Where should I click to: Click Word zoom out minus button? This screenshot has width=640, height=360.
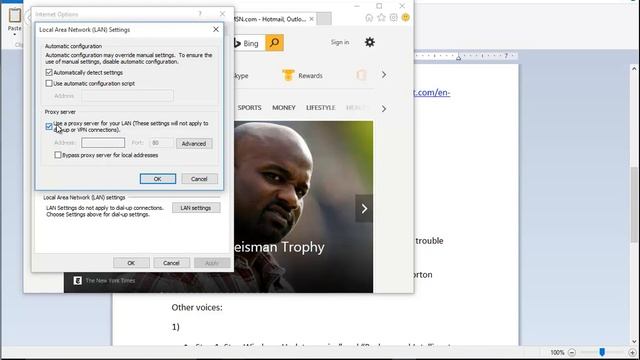click(572, 353)
